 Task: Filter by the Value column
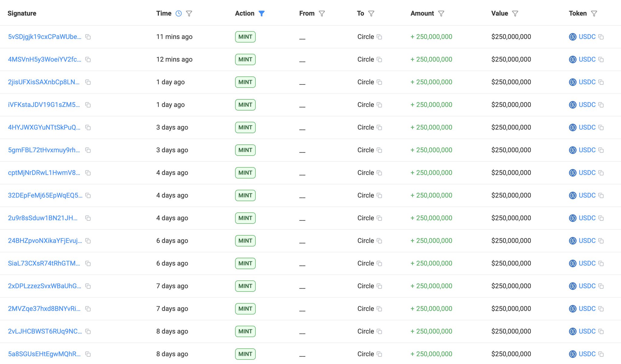tap(515, 13)
